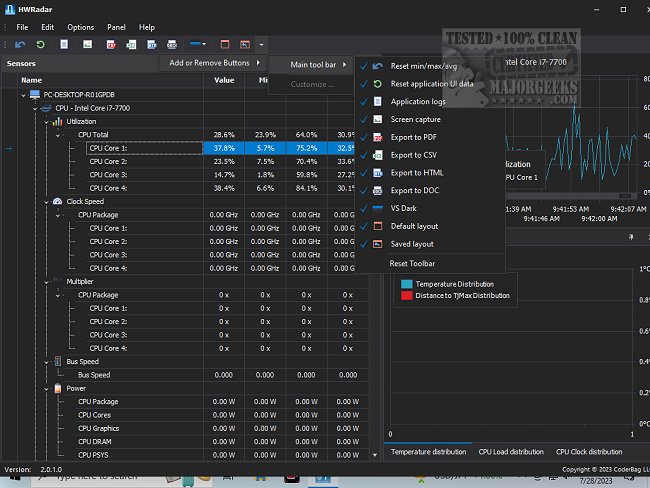Click the red Distance to TjMax legend swatch

click(x=406, y=295)
